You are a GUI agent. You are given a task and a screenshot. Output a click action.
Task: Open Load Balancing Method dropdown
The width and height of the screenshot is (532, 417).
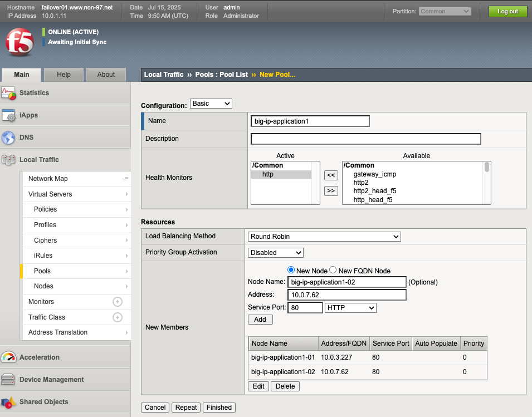(324, 237)
